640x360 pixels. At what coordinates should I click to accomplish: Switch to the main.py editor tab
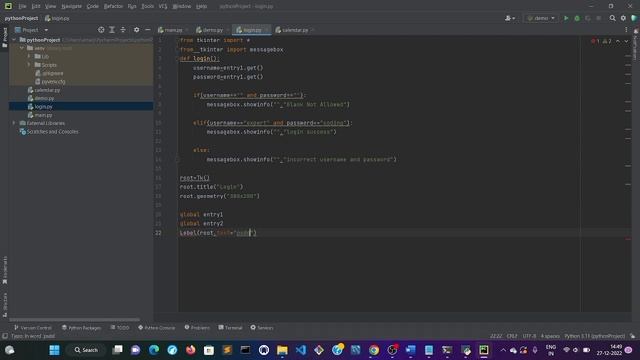tap(173, 30)
